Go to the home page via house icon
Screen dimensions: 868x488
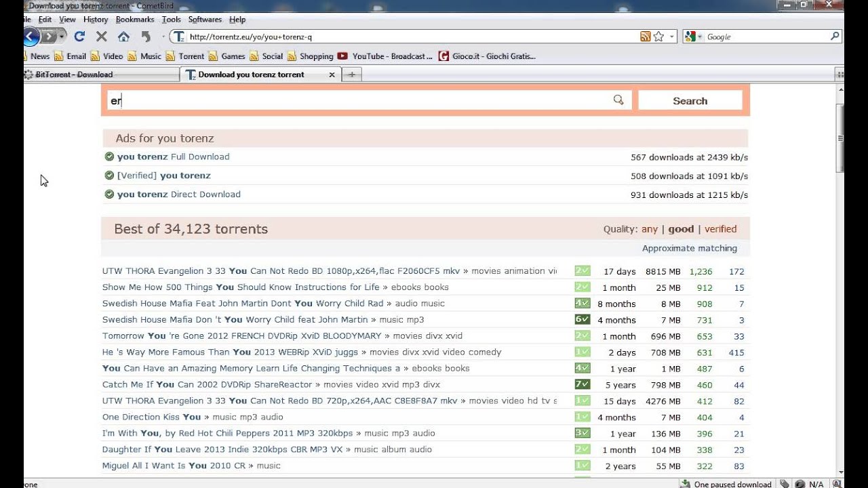(x=123, y=37)
